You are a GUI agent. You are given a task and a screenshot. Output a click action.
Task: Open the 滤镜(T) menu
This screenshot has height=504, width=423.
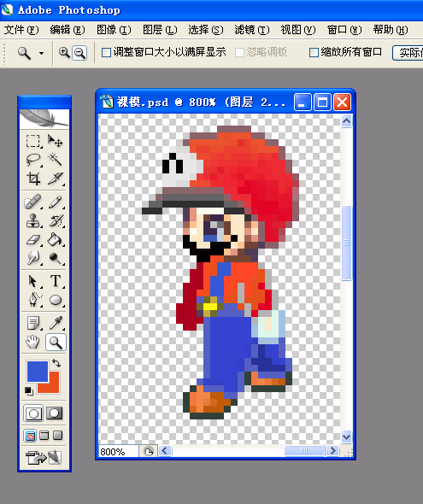click(x=252, y=30)
